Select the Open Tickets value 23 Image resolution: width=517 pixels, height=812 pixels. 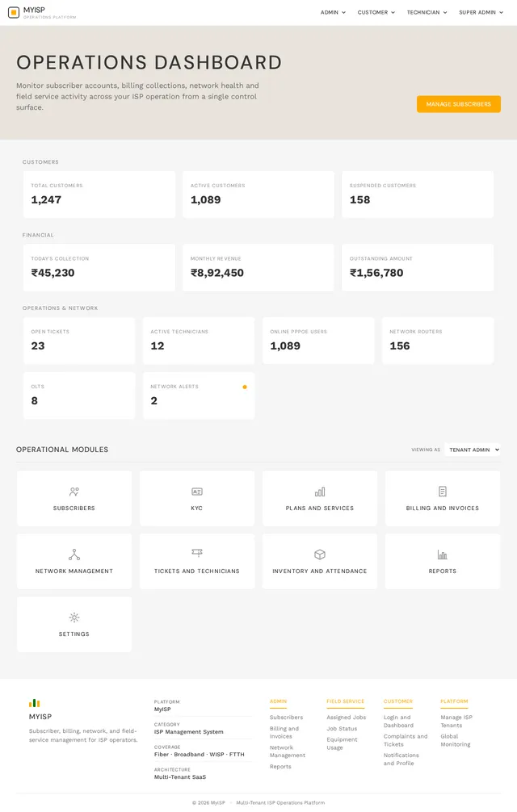[x=38, y=346]
